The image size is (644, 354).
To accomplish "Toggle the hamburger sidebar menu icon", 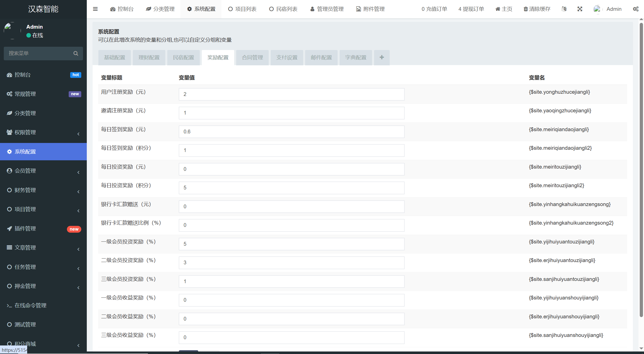I will click(95, 9).
